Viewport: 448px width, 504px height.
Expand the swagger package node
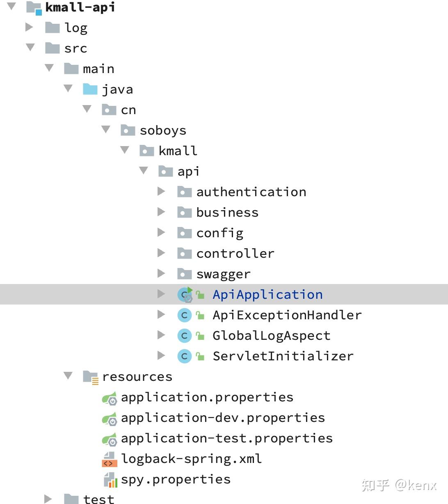click(161, 273)
